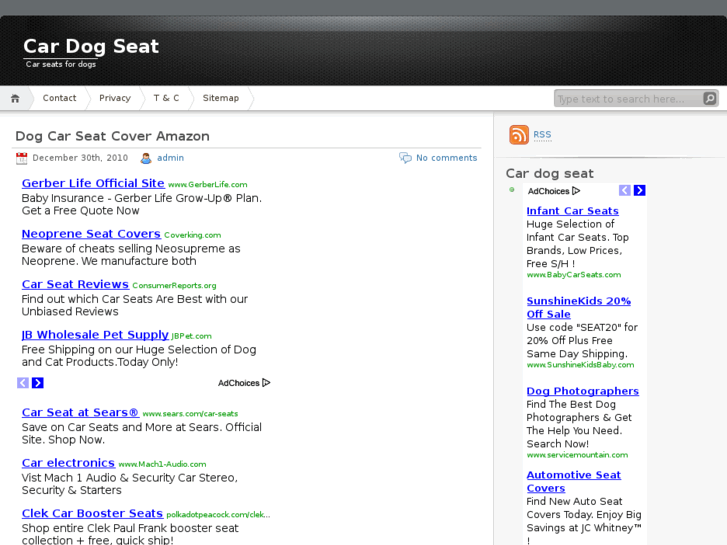Click the search text field
Viewport: 727px width, 545px height.
[x=629, y=98]
